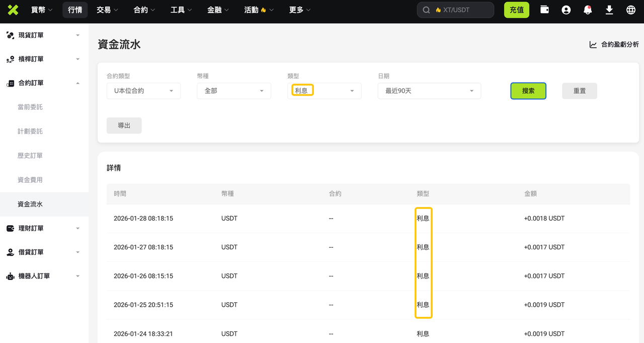Click the 導出 export button
The width and height of the screenshot is (644, 343).
pyautogui.click(x=124, y=125)
